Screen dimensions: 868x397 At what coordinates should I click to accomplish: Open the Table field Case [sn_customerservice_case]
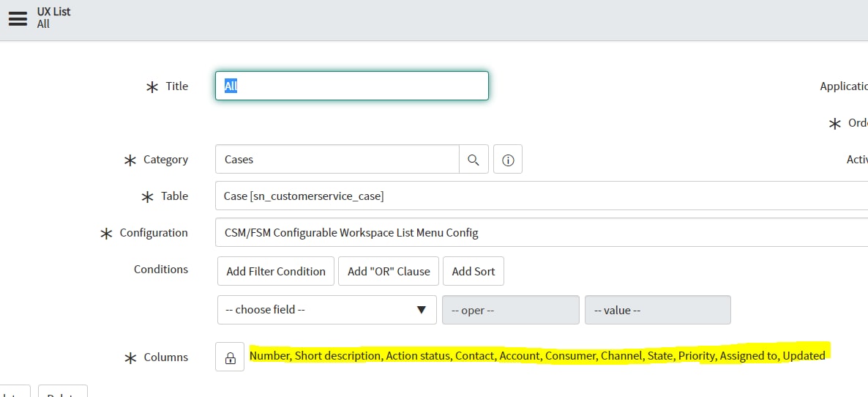pyautogui.click(x=542, y=196)
